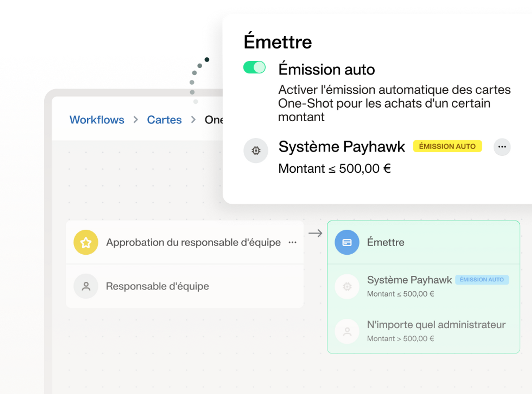The image size is (532, 394).
Task: Click the Émission auto label in popup
Action: tap(327, 69)
